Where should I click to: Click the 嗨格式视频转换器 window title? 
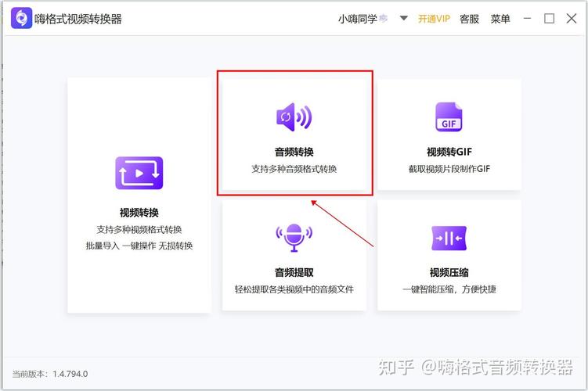78,19
